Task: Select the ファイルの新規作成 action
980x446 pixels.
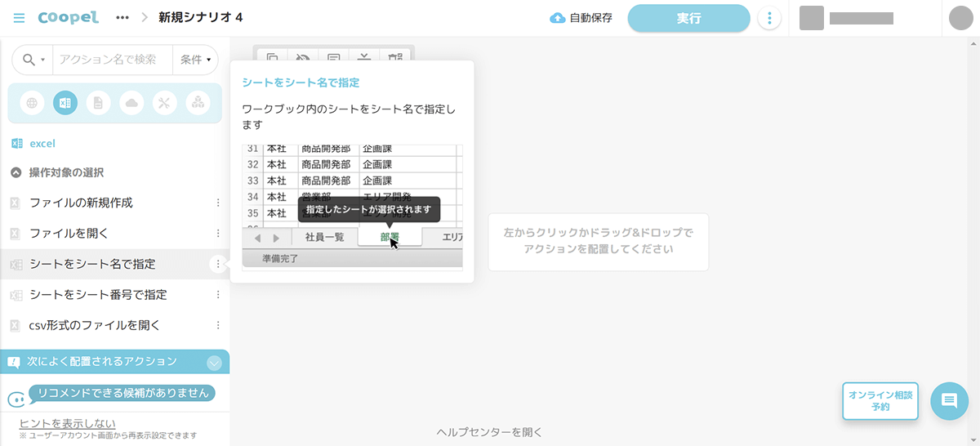Action: (81, 203)
